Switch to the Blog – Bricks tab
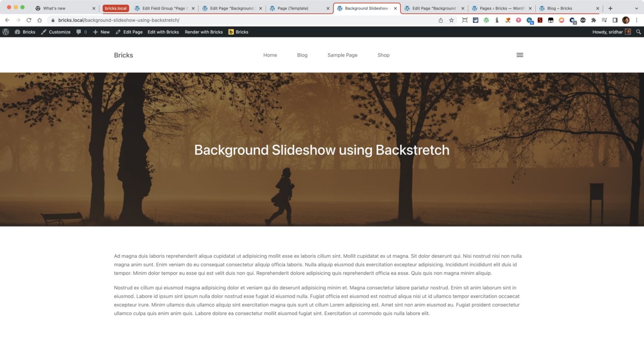Screen dimensions: 644x362 pyautogui.click(x=559, y=8)
